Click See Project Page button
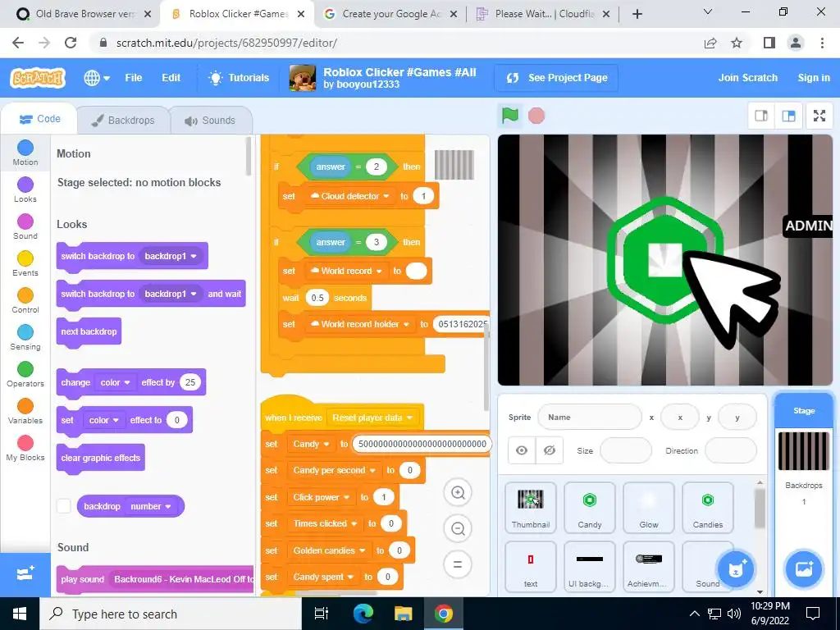 point(557,78)
